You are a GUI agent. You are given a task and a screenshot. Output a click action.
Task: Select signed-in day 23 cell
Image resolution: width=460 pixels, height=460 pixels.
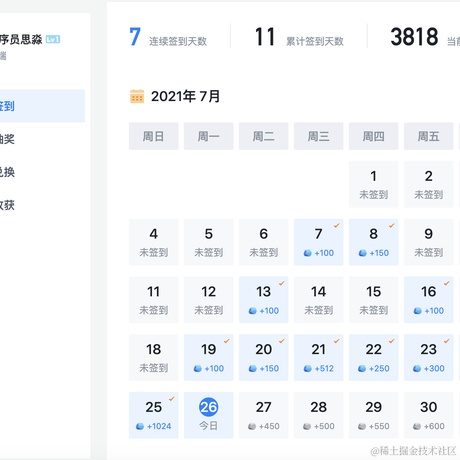tap(429, 357)
